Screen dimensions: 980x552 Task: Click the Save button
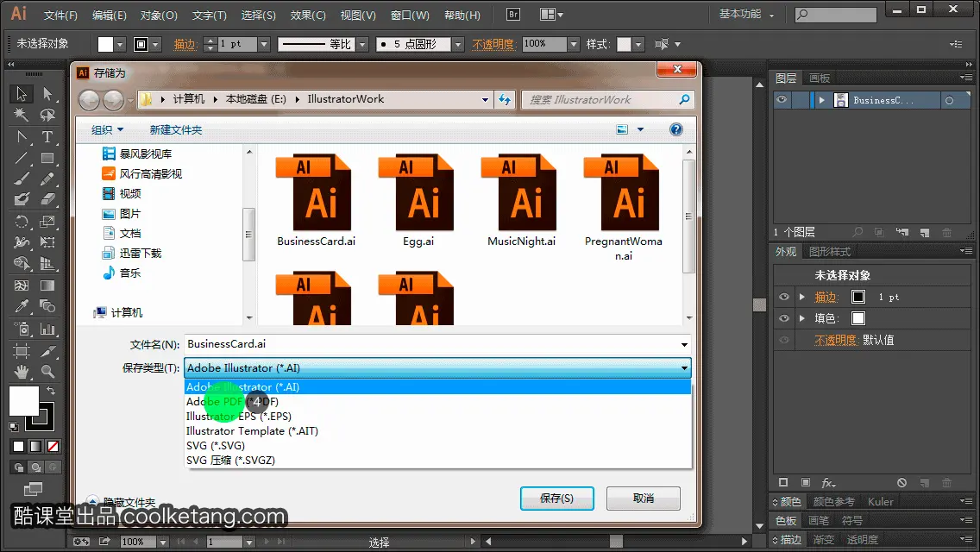point(557,499)
